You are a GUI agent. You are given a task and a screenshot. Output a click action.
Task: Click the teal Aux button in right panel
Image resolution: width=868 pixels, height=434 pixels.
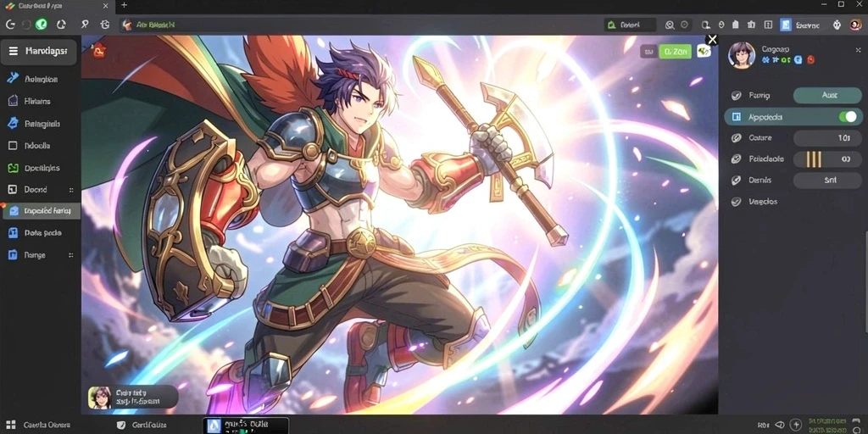coord(827,95)
